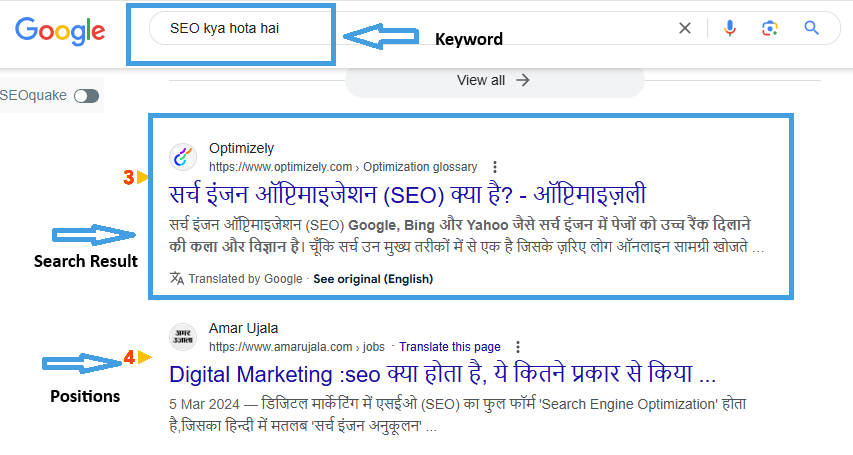
Task: Click the Amar Ujala site favicon
Action: (x=183, y=337)
